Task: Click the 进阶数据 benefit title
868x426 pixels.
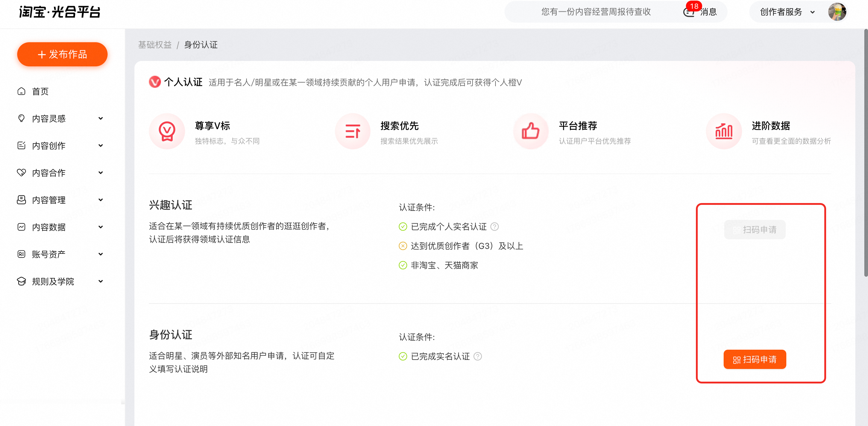Action: coord(771,126)
